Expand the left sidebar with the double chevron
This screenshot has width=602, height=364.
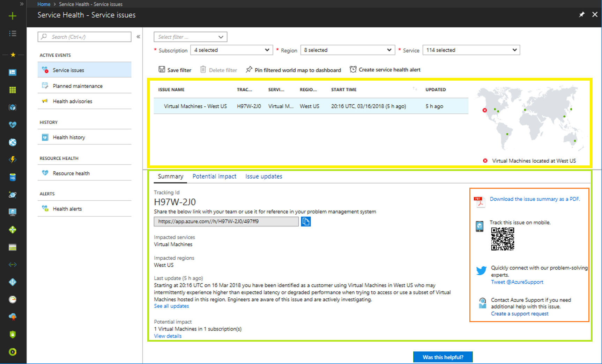tap(22, 4)
